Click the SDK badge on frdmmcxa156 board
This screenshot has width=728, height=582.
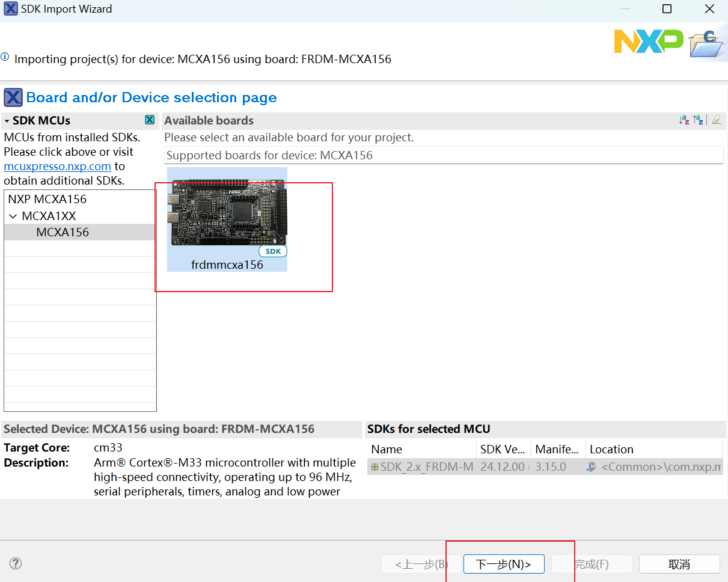pyautogui.click(x=273, y=251)
